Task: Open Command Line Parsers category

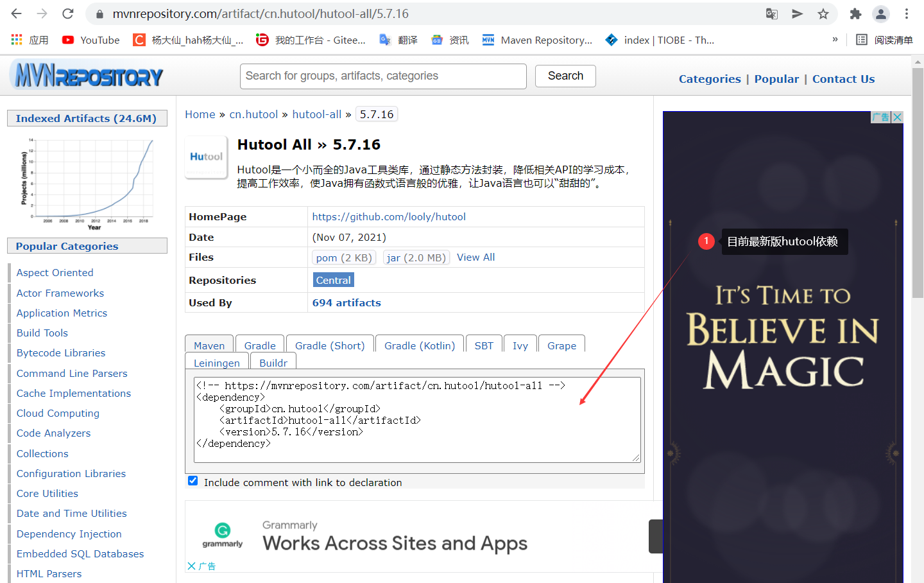Action: (x=72, y=373)
